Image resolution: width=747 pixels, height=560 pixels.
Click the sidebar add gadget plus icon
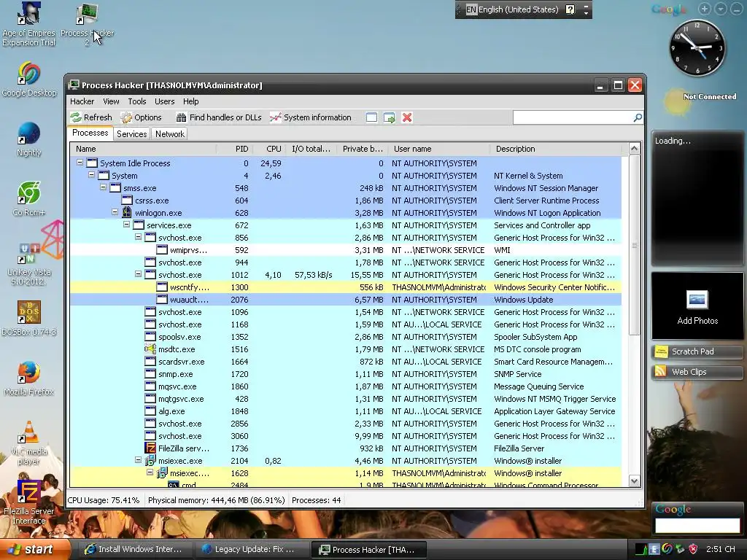(x=705, y=9)
